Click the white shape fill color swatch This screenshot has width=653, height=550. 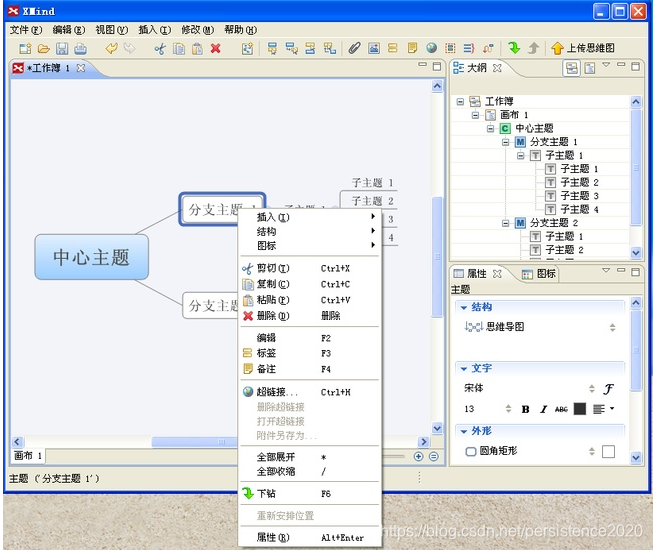(x=608, y=452)
